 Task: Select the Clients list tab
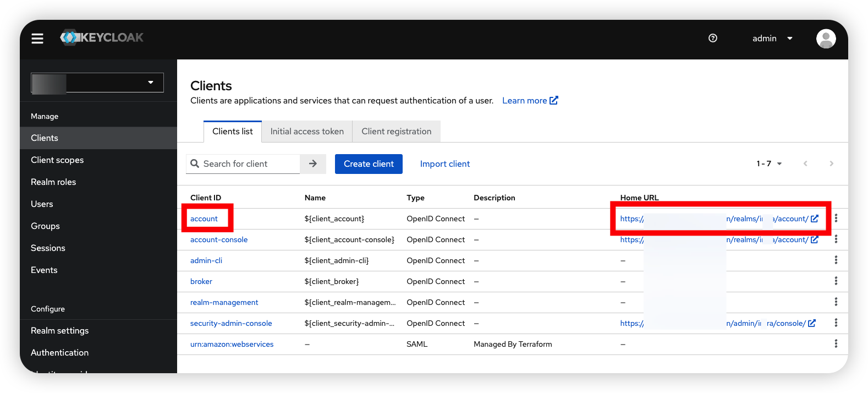pos(233,132)
